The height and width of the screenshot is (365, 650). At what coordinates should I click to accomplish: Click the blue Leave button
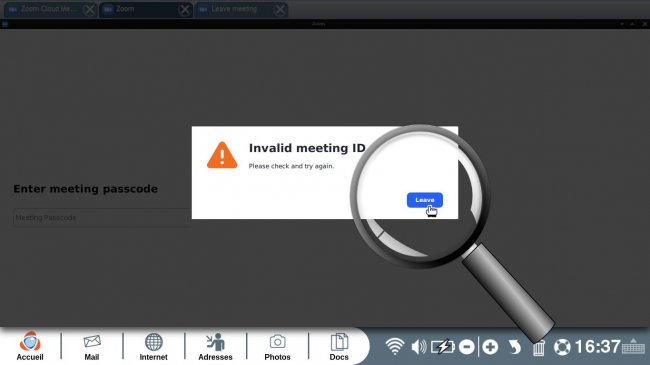(424, 200)
